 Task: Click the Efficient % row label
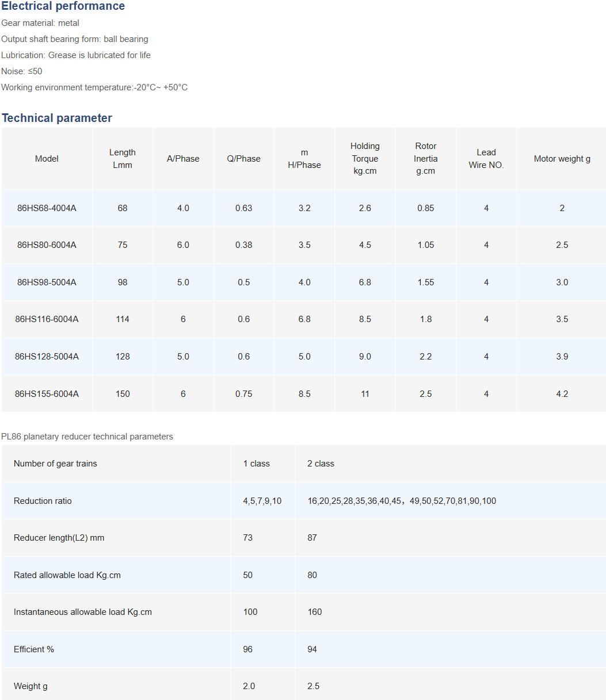pos(34,649)
